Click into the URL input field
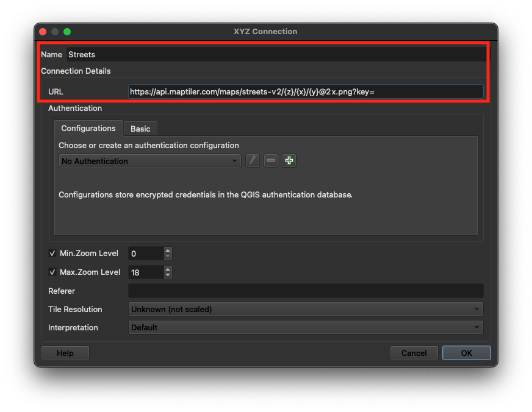 point(306,91)
